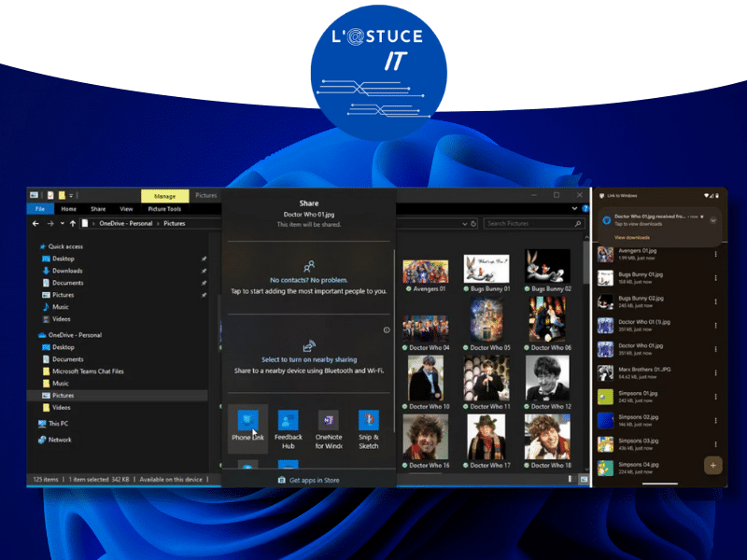Share to OneNote for Windows
The image size is (747, 560).
pyautogui.click(x=329, y=428)
